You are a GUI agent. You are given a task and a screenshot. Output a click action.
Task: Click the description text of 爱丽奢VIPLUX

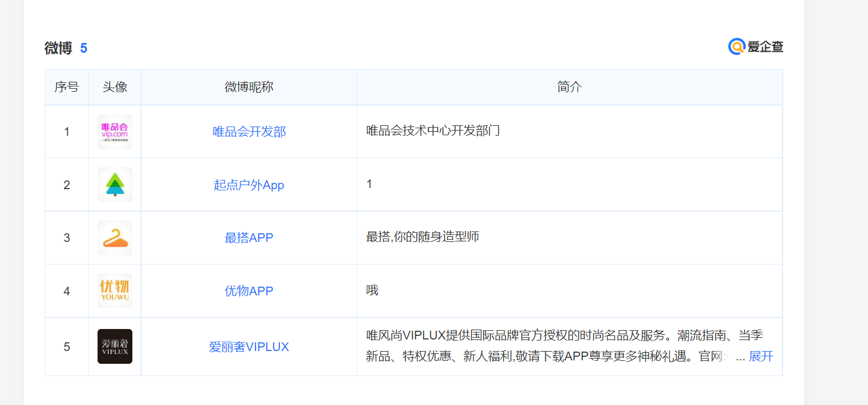564,346
